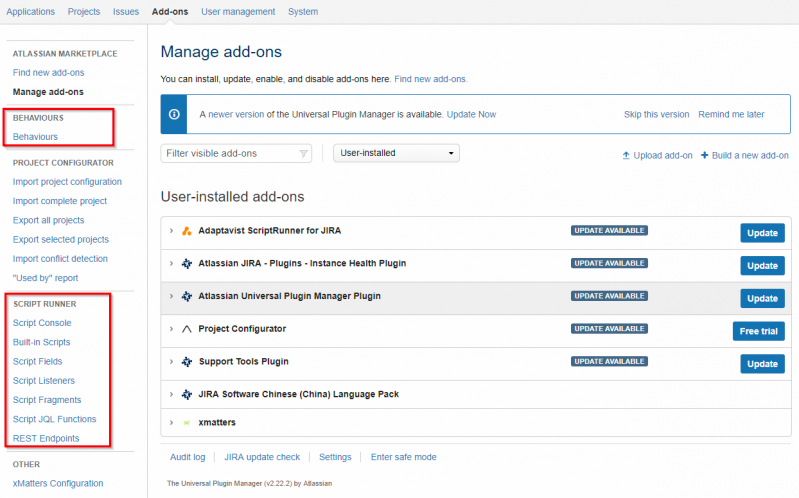This screenshot has width=799, height=498.
Task: Start Free trial for Project Configurator
Action: (762, 331)
